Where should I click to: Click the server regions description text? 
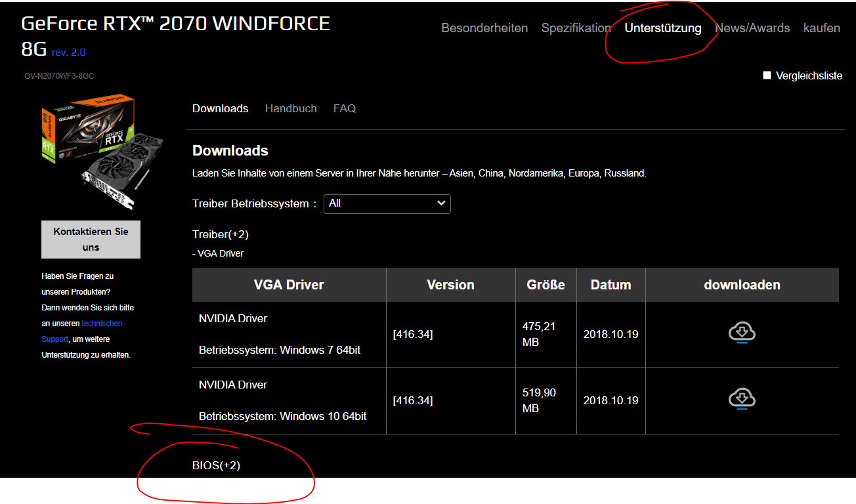click(x=419, y=174)
